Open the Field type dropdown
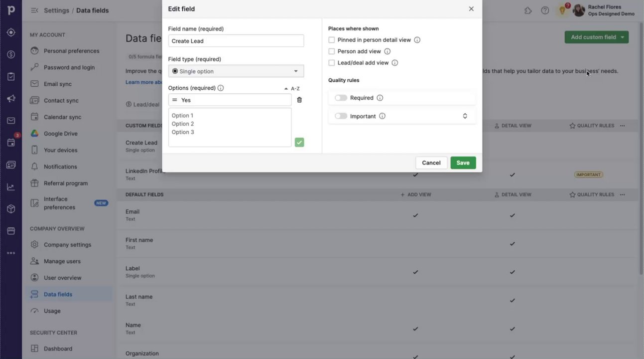The image size is (644, 359). (236, 71)
